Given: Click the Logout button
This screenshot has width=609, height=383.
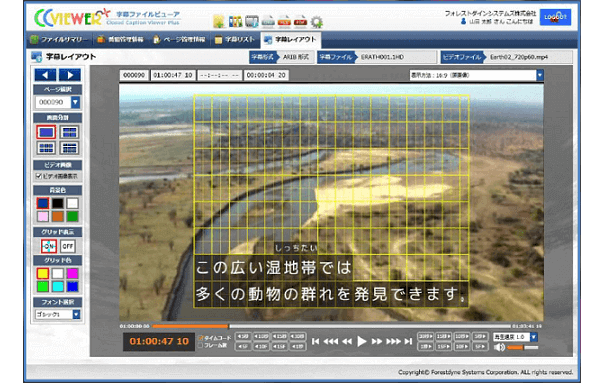Looking at the screenshot, I should coord(555,17).
